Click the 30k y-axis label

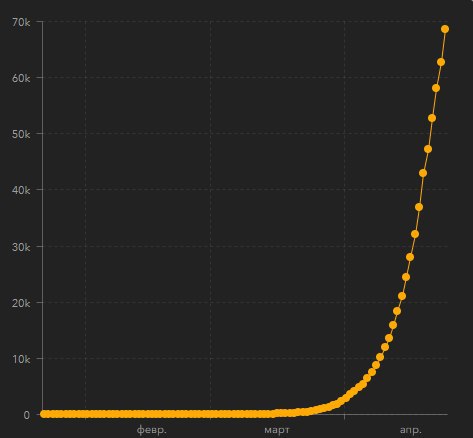point(21,247)
